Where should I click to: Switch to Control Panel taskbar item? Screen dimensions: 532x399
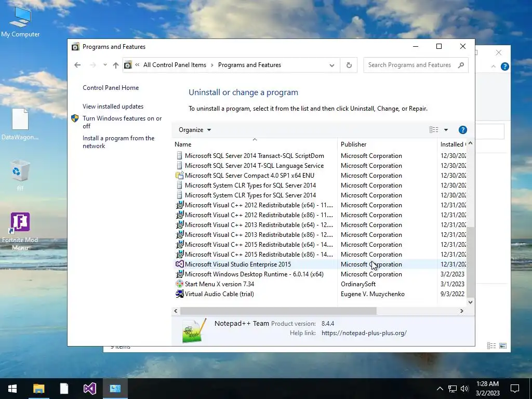[115, 389]
